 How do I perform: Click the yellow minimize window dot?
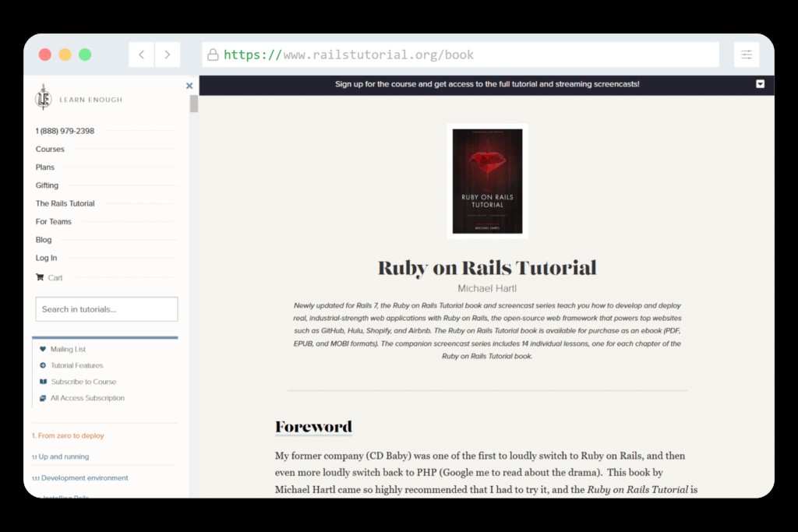[65, 55]
